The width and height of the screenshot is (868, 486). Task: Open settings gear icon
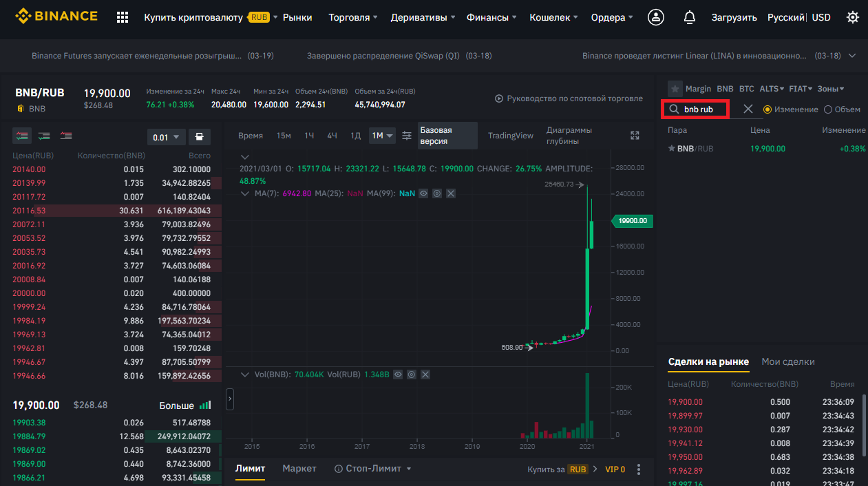853,17
